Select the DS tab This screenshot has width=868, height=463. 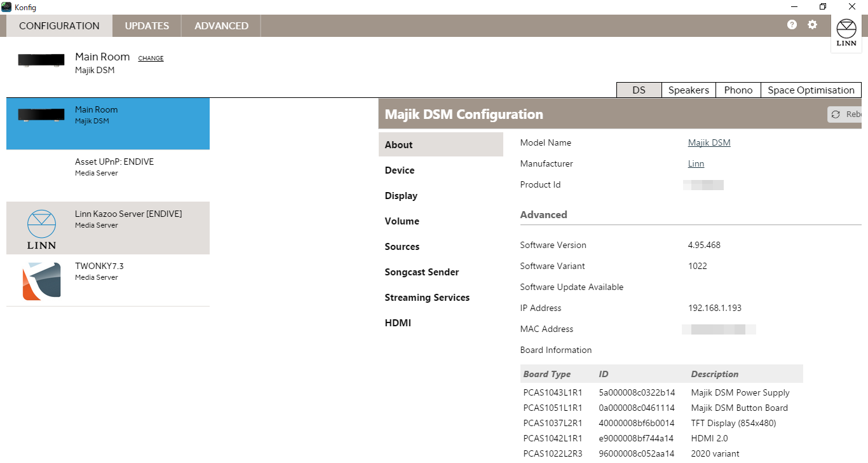click(639, 90)
